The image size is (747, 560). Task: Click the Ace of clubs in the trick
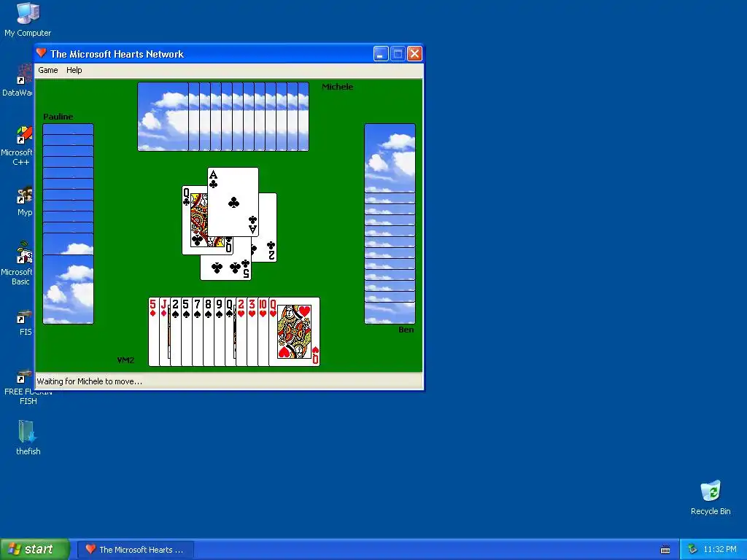(x=233, y=202)
